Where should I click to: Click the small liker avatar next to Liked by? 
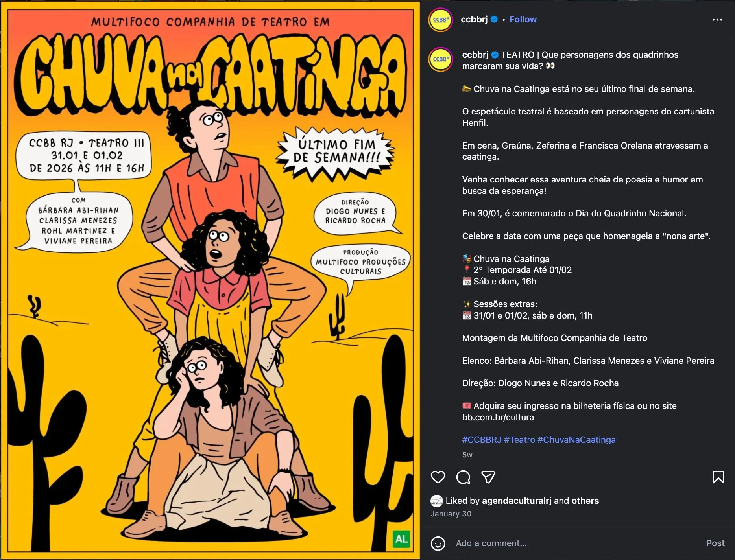tap(437, 501)
